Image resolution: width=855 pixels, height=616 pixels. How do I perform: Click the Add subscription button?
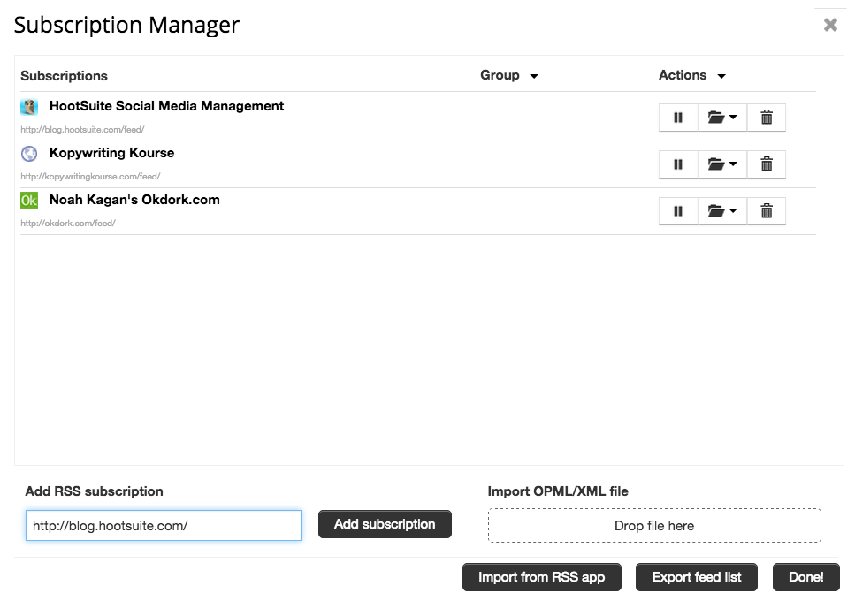point(385,524)
